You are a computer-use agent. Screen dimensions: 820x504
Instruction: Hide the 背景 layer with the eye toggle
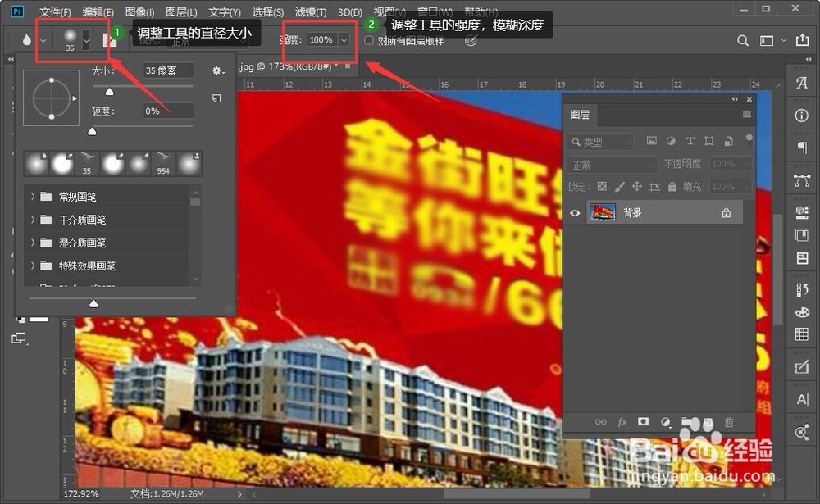(576, 211)
